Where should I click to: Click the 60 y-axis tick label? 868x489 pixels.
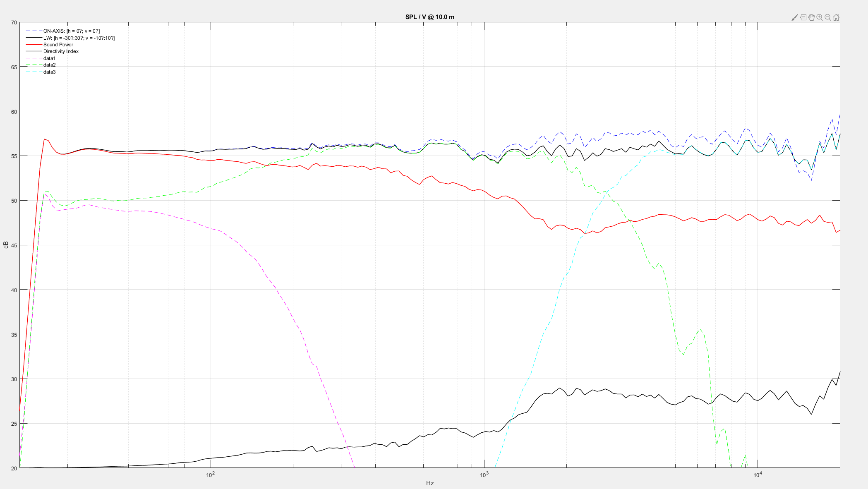14,112
